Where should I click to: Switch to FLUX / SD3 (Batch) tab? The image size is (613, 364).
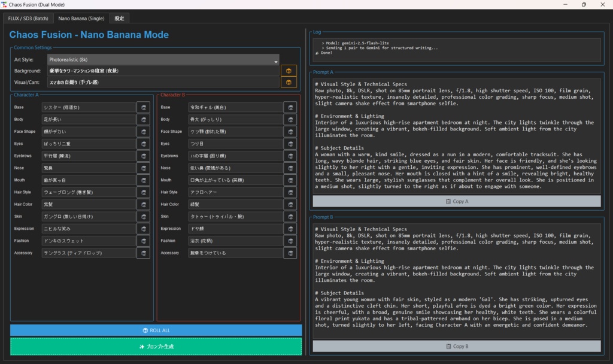click(28, 19)
